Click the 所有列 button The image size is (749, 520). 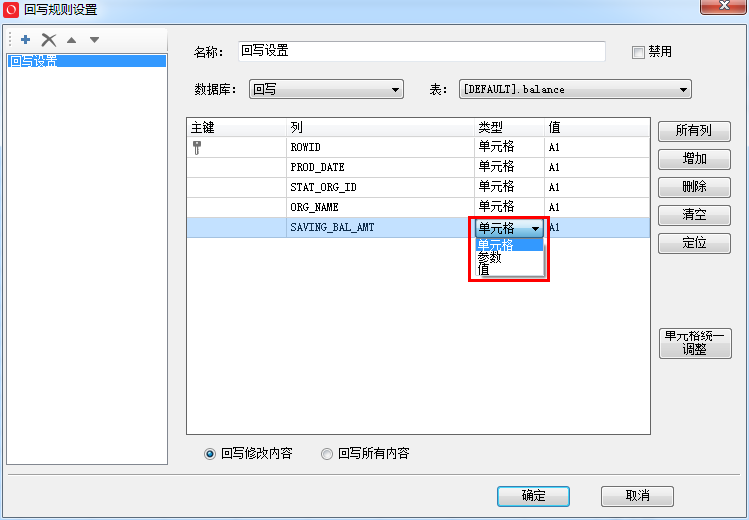point(694,131)
